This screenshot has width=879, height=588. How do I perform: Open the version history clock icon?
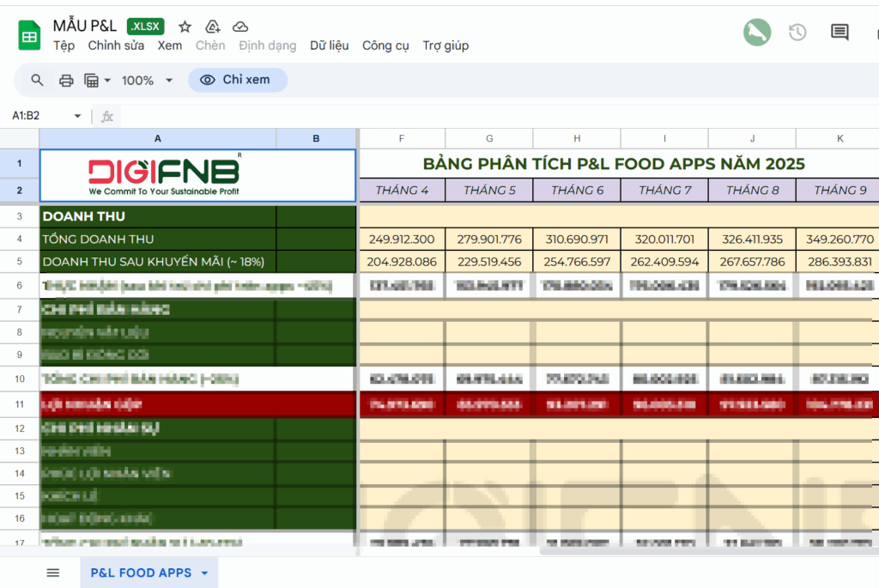click(797, 33)
